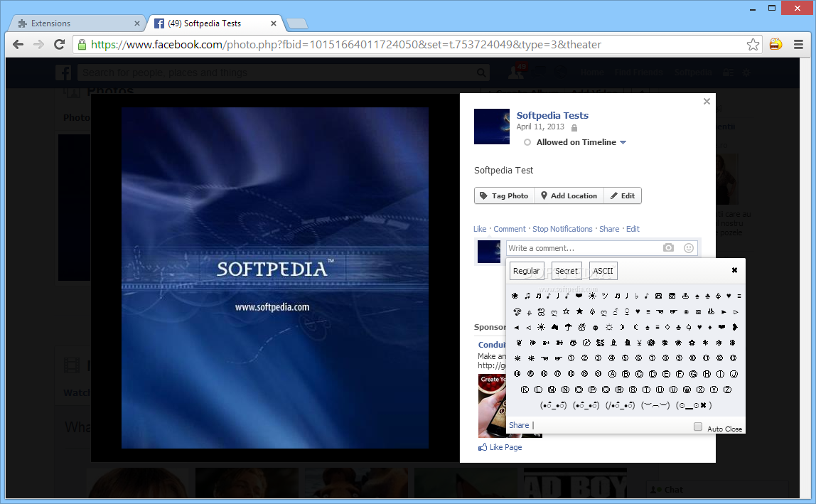Click Chrome's back arrow button
This screenshot has width=816, height=504.
(x=18, y=44)
